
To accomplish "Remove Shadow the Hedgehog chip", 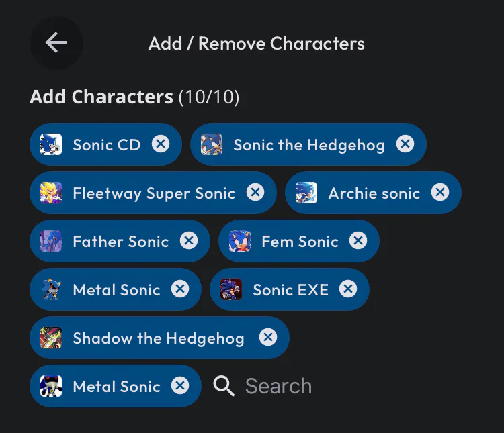I will 268,337.
